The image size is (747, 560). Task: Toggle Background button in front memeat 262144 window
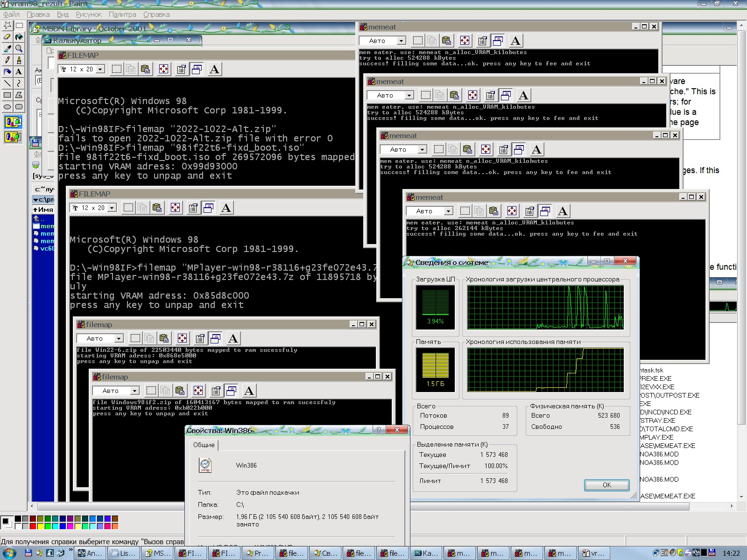[545, 211]
